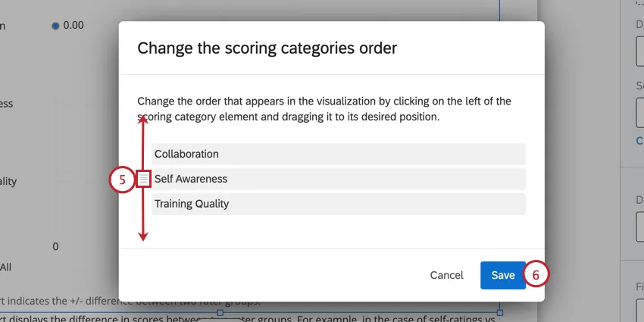Image resolution: width=644 pixels, height=322 pixels.
Task: Click the blue legend dot next to 0.00
Action: click(55, 26)
